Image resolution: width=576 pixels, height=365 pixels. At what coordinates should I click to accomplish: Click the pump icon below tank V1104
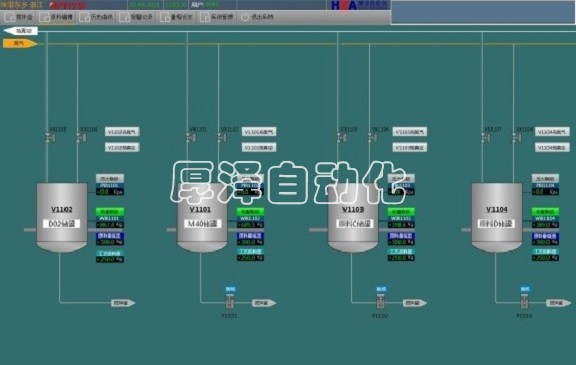click(525, 303)
